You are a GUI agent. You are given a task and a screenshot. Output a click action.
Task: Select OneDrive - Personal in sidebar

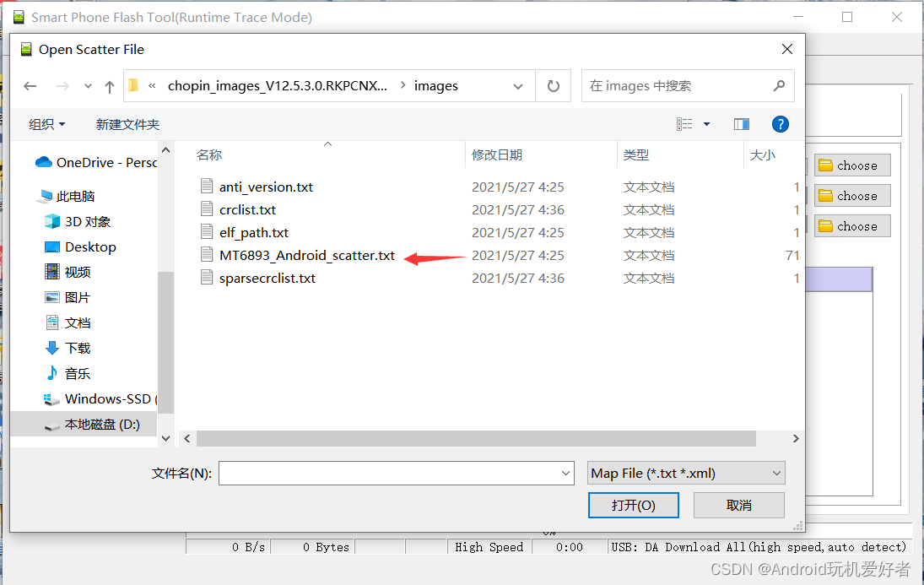pyautogui.click(x=97, y=162)
